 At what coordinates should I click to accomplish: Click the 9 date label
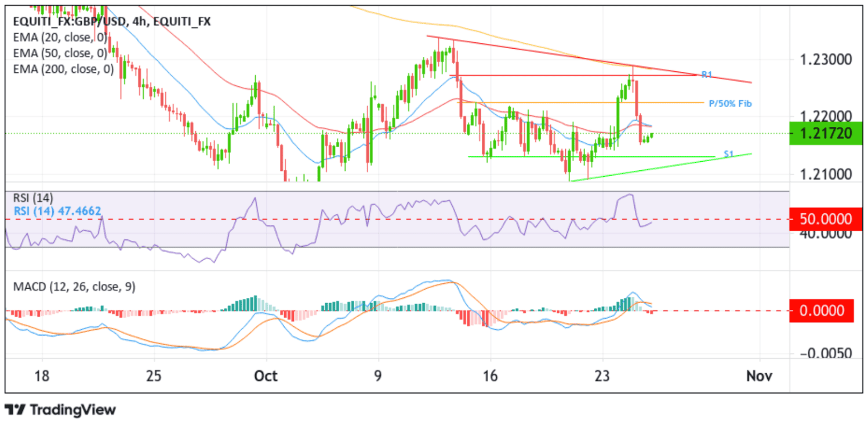click(378, 376)
